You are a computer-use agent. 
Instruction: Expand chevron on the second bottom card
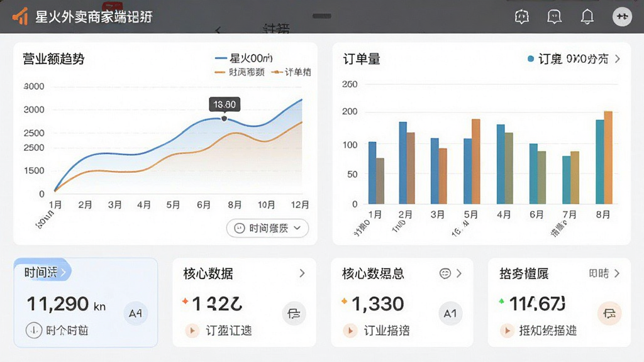pyautogui.click(x=302, y=273)
